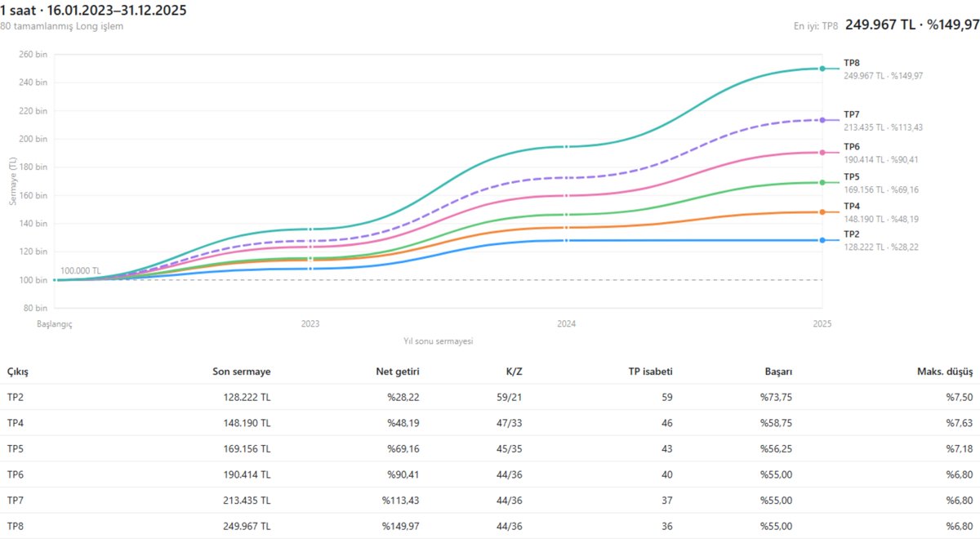
Task: Click the TP isabeti value '46'
Action: click(667, 423)
